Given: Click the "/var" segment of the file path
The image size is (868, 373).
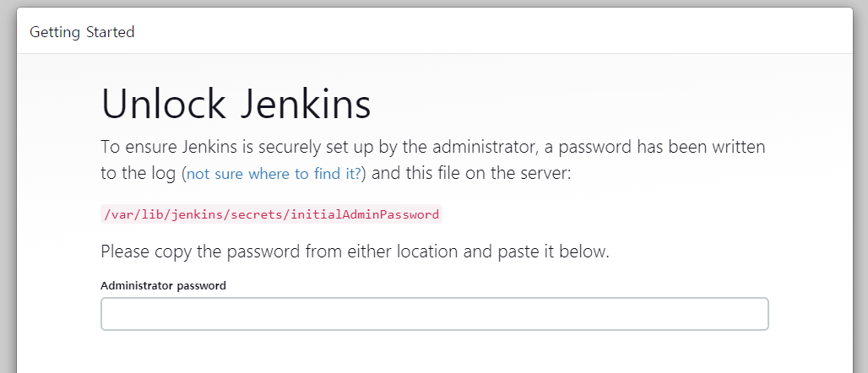Looking at the screenshot, I should 117,214.
